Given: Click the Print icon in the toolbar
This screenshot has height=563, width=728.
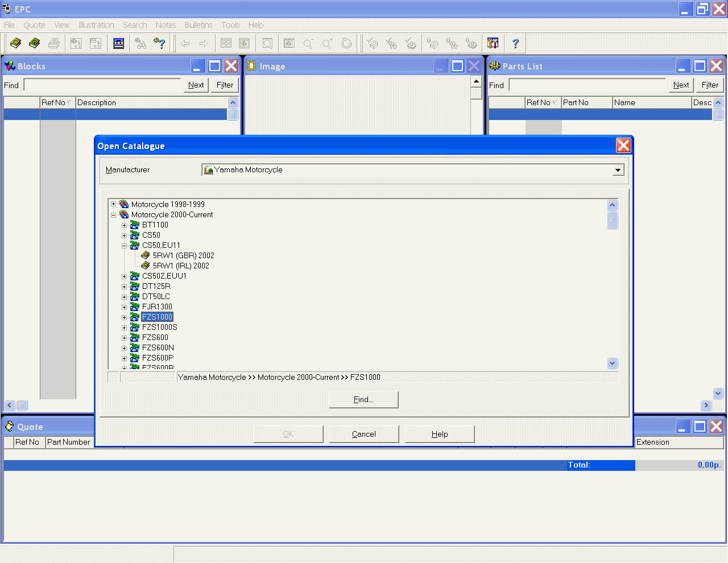Looking at the screenshot, I should point(54,43).
